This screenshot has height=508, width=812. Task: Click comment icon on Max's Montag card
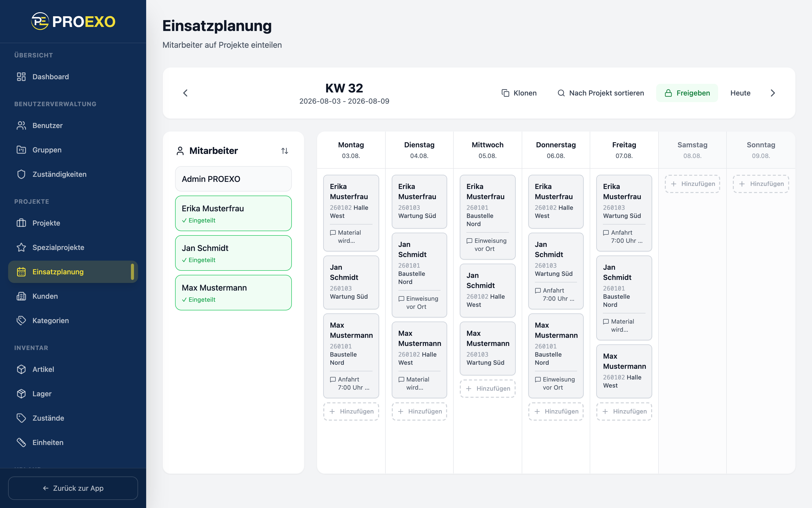333,379
